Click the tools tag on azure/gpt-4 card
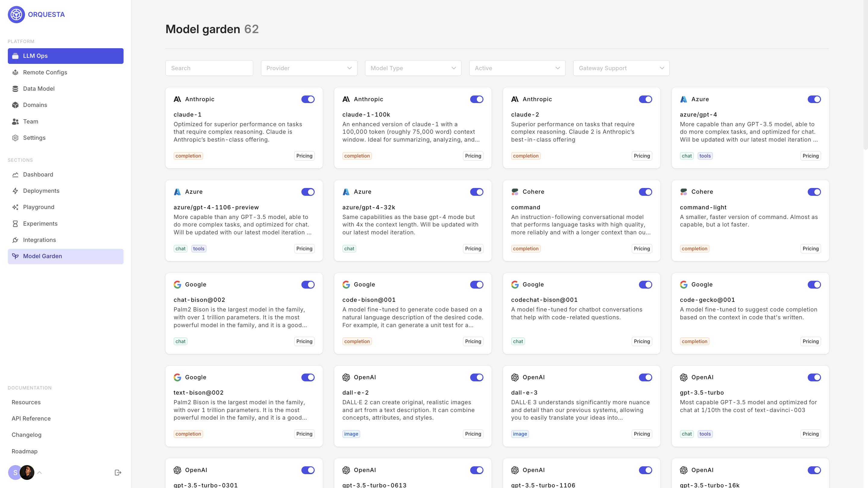The height and width of the screenshot is (488, 868). point(705,156)
